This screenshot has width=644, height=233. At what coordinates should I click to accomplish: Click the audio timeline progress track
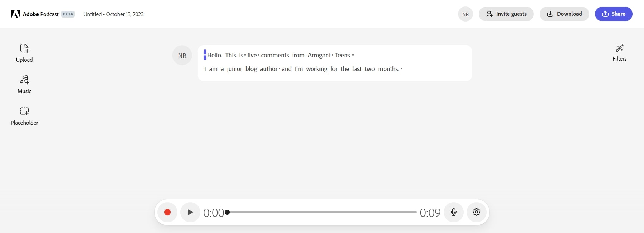pyautogui.click(x=322, y=212)
